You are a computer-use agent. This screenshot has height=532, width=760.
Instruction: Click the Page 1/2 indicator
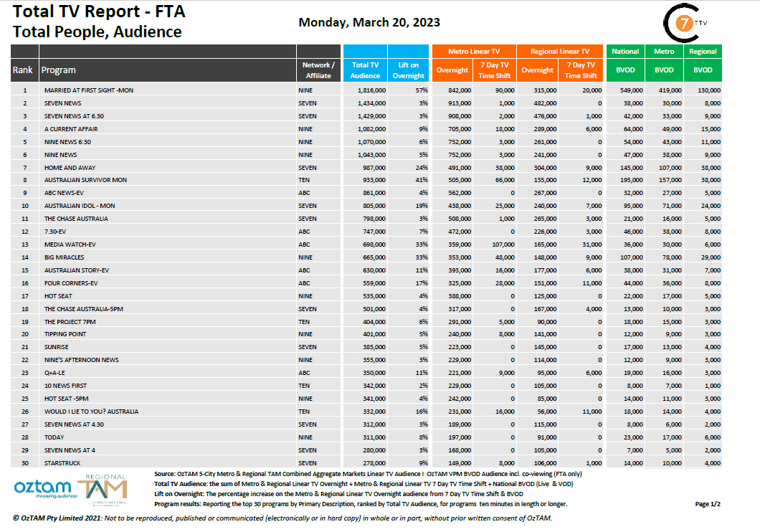tap(707, 504)
